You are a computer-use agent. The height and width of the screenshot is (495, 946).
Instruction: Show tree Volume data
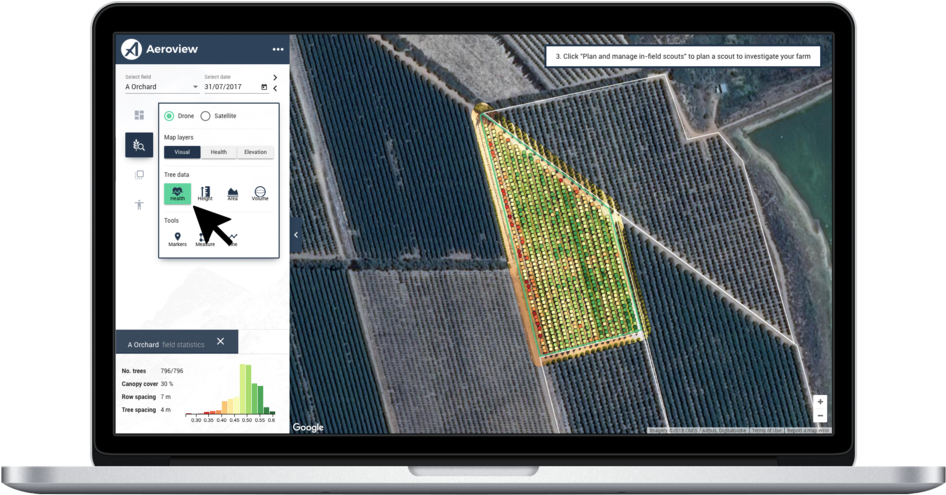coord(260,194)
